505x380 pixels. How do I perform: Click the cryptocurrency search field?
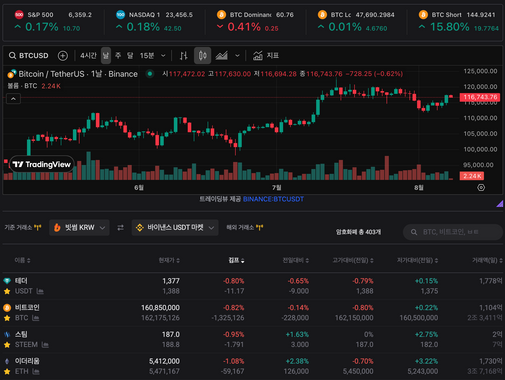click(453, 232)
